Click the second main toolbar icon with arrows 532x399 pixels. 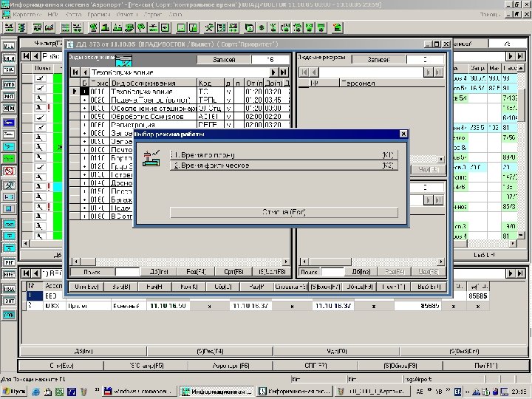21,28
